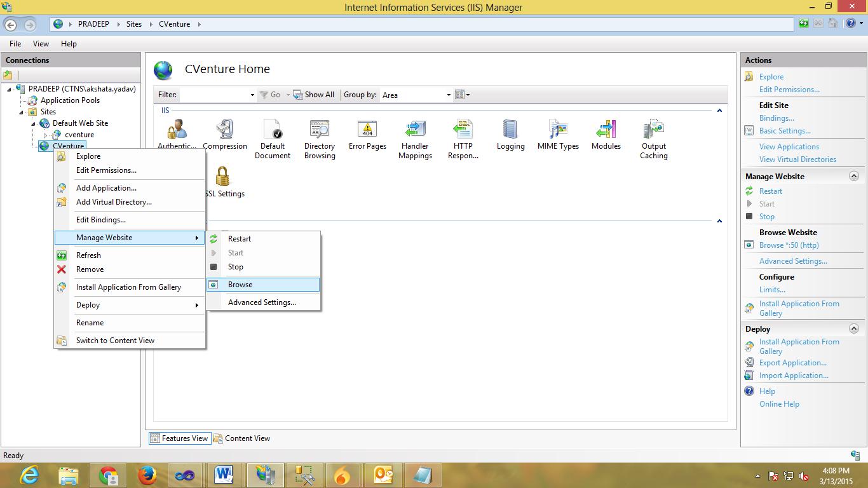Open the Compression feature icon
Viewport: 868px width, 488px height.
click(225, 135)
